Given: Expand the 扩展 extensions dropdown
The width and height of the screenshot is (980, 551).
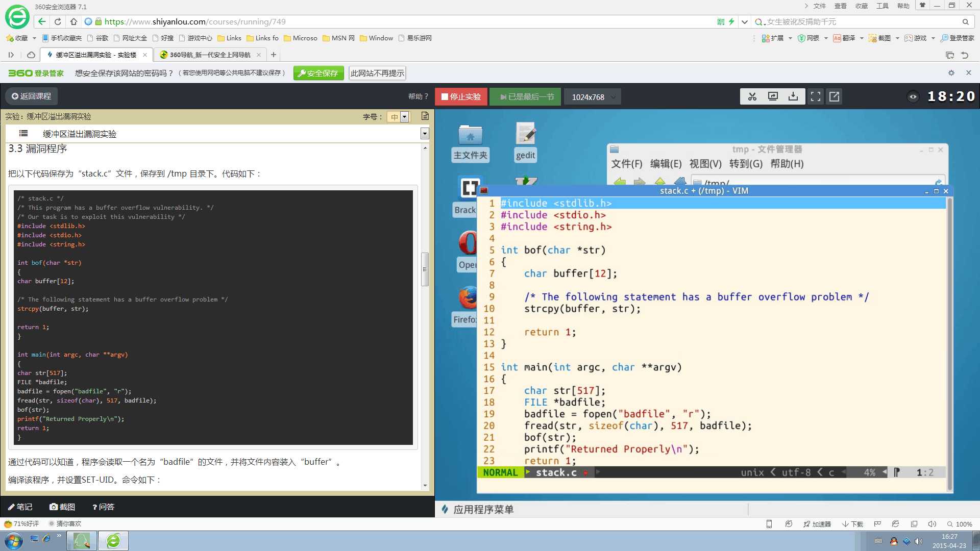Looking at the screenshot, I should tap(790, 38).
